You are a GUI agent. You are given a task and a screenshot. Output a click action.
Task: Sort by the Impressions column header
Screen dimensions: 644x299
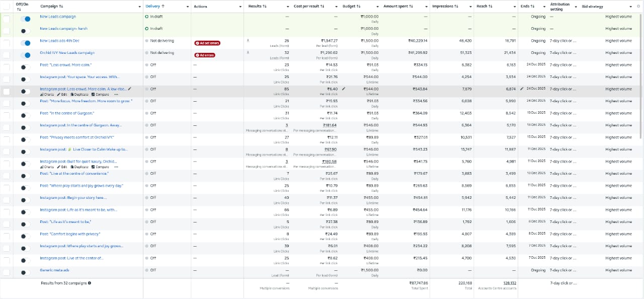pyautogui.click(x=445, y=7)
